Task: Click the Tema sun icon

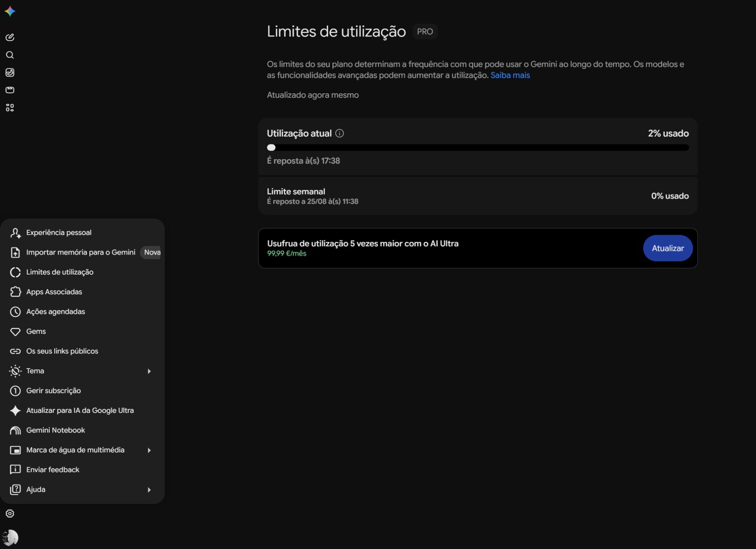Action: coord(15,371)
